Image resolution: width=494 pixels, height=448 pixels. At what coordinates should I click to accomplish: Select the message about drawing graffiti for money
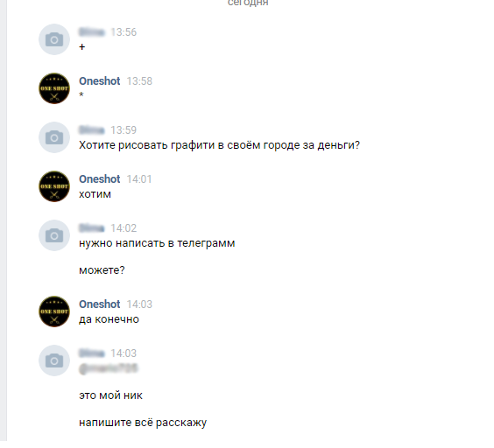(219, 145)
